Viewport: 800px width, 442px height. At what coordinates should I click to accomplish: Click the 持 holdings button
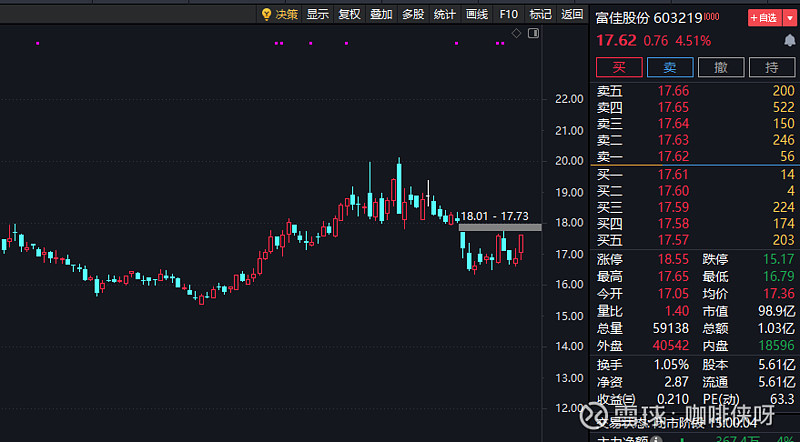pos(771,67)
